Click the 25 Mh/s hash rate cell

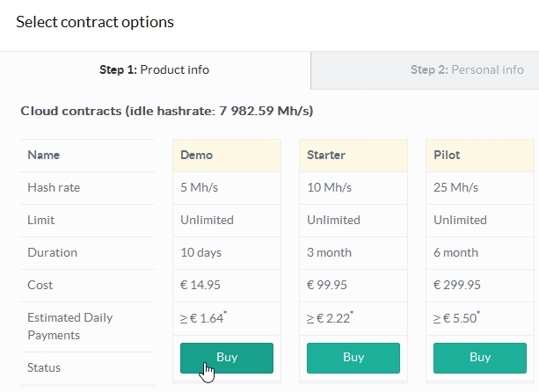point(479,188)
